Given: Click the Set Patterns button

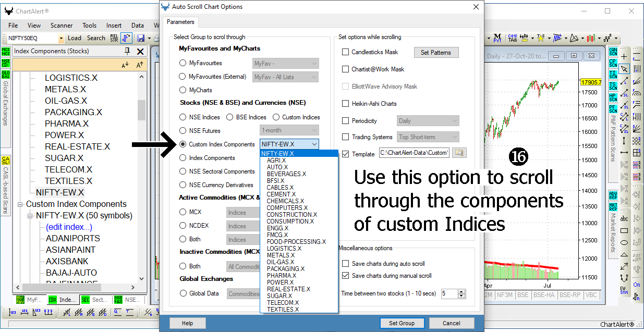Looking at the screenshot, I should (436, 52).
